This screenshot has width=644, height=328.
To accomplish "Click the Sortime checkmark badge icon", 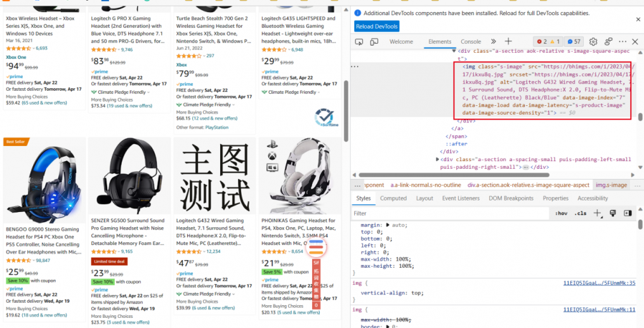I will (x=326, y=118).
